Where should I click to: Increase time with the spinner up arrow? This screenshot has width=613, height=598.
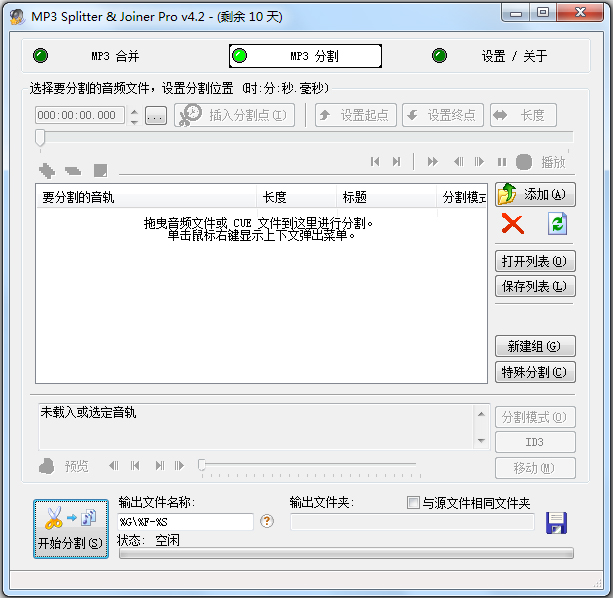point(134,111)
